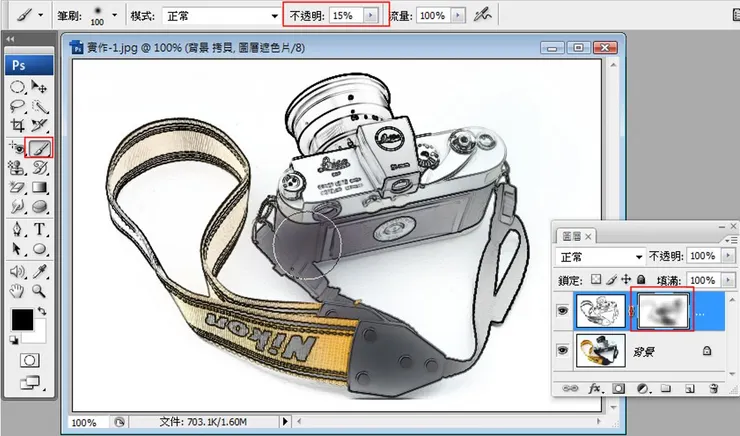The image size is (740, 436).
Task: Click the brush opacity 15% field
Action: pos(347,16)
